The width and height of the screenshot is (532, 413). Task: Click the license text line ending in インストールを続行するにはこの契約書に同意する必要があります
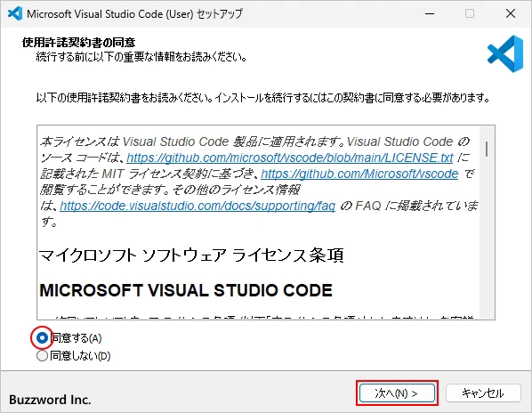(x=263, y=98)
